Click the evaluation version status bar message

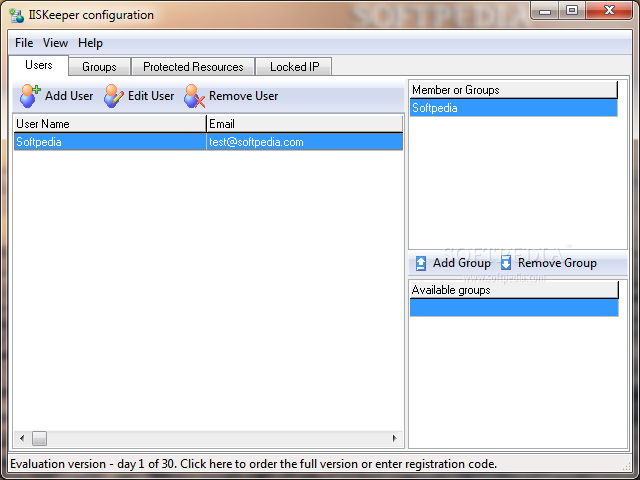tap(253, 464)
